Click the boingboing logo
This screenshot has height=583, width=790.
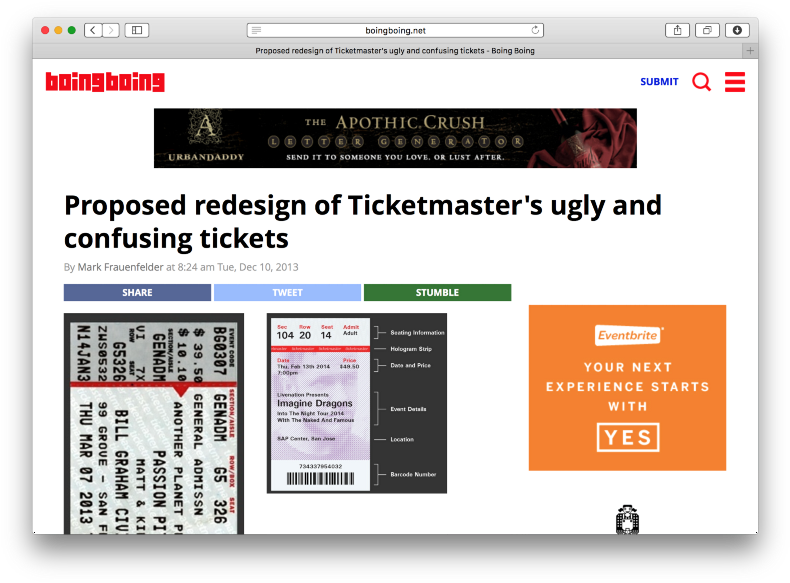(105, 82)
